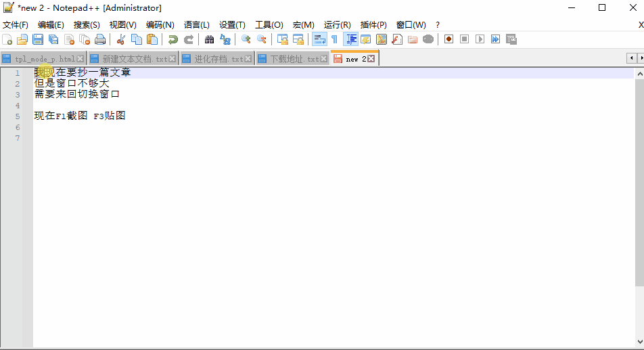The width and height of the screenshot is (644, 350).
Task: Open Replace dialog icon
Action: click(x=225, y=39)
